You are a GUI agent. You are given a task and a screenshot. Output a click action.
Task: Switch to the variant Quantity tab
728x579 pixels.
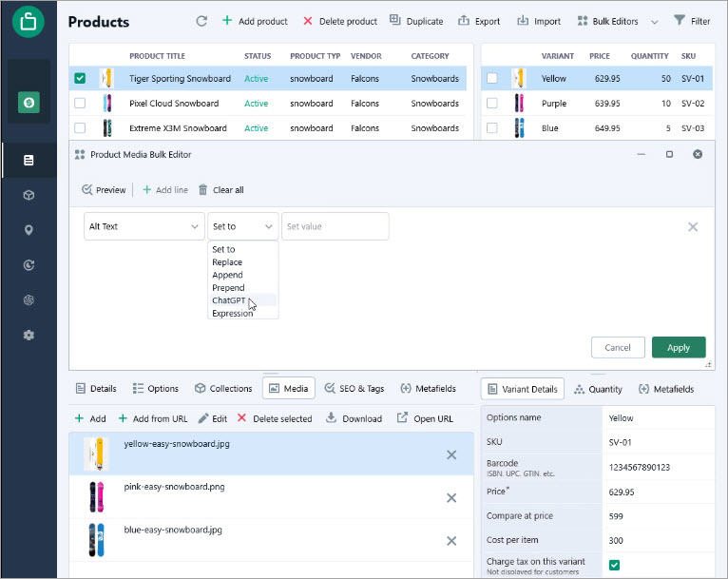598,389
